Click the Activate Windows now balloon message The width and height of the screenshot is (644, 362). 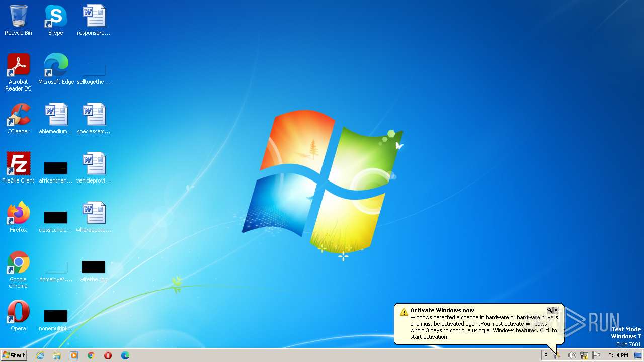click(479, 324)
